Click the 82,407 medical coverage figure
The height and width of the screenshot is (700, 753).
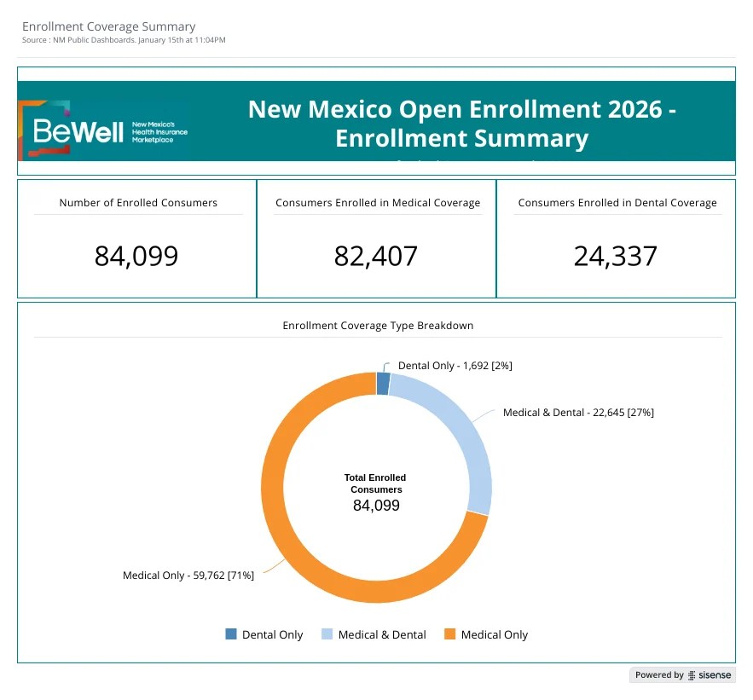376,256
